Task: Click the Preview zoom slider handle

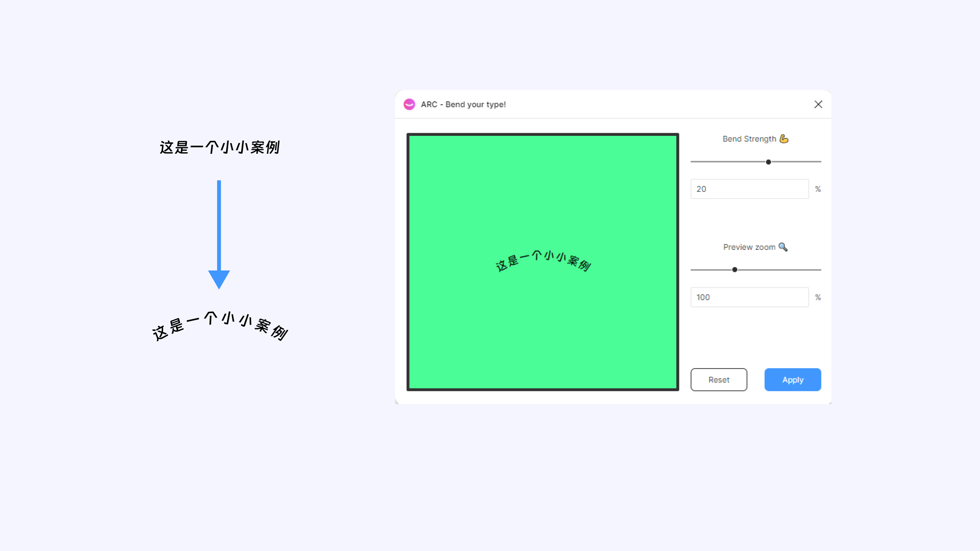Action: [735, 270]
